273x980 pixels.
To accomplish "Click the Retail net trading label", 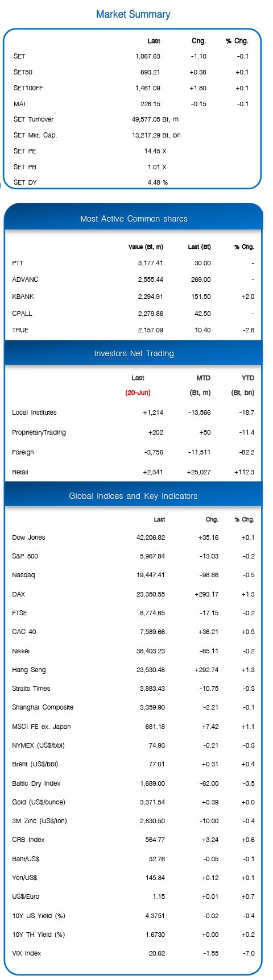I will click(x=20, y=472).
